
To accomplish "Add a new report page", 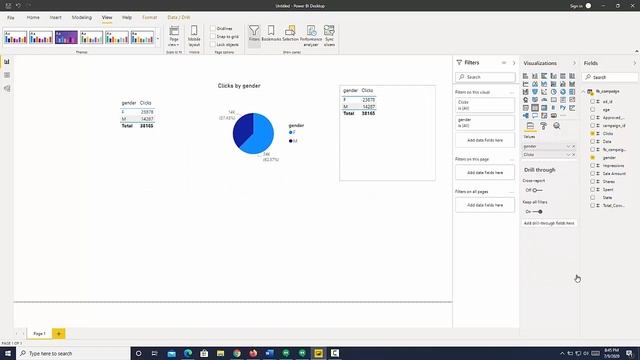I will click(x=58, y=333).
